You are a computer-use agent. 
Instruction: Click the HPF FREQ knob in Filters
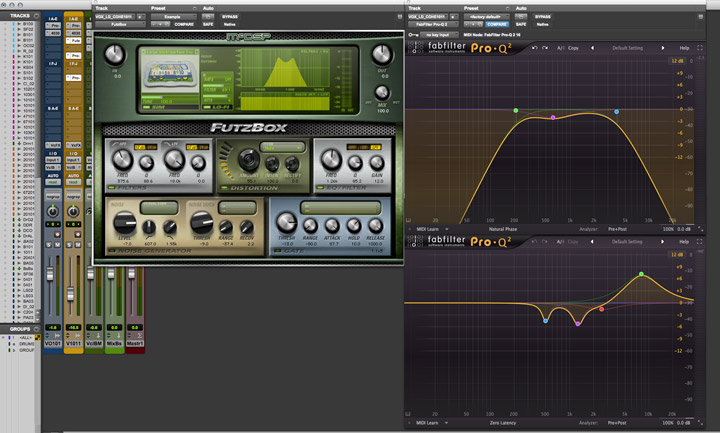pyautogui.click(x=122, y=160)
